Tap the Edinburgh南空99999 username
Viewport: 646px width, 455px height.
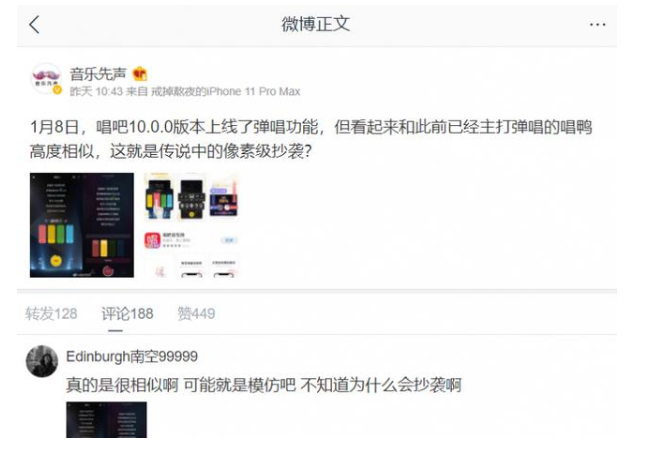click(132, 356)
